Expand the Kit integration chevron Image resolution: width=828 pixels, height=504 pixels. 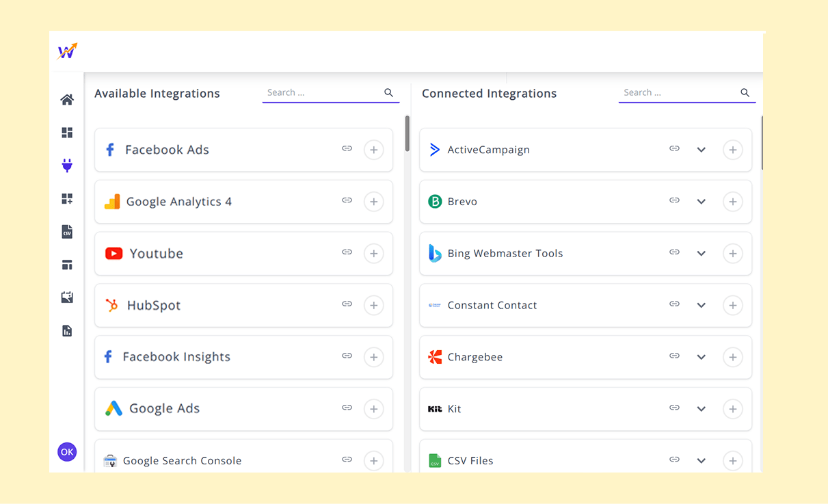click(x=701, y=409)
